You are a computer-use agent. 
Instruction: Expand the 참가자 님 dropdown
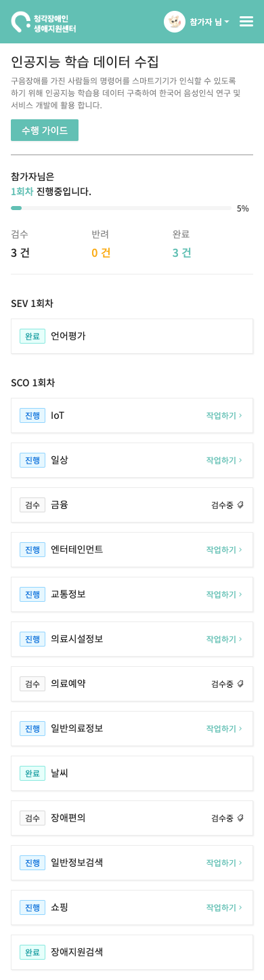pyautogui.click(x=209, y=22)
